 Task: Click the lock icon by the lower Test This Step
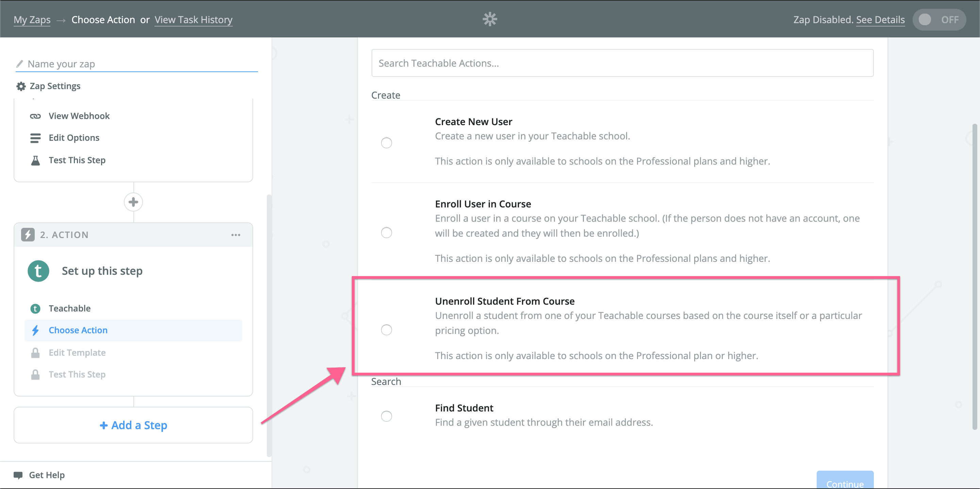35,374
